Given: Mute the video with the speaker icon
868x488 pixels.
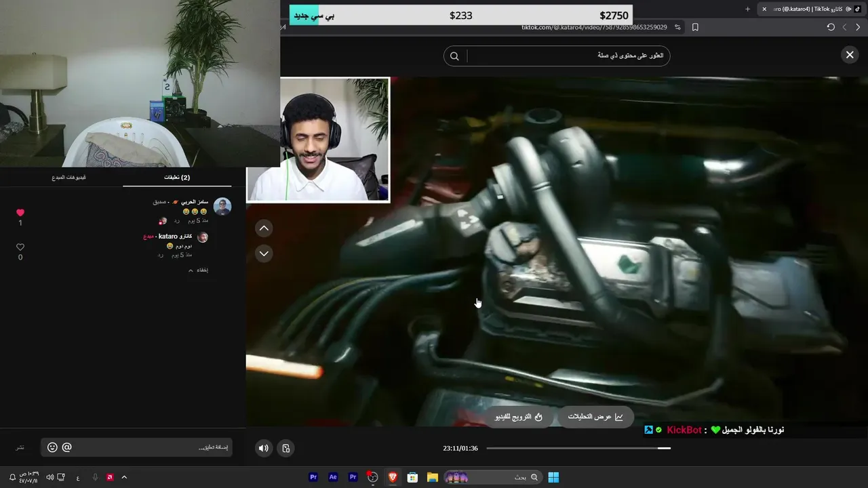Looking at the screenshot, I should (264, 448).
